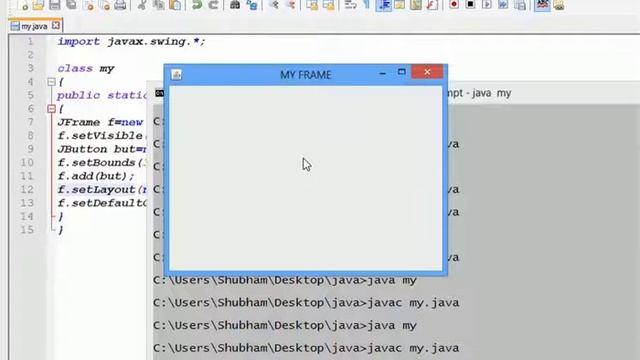Toggle the highlighted spell-check ABC icon
This screenshot has height=360, width=640.
coord(542,5)
